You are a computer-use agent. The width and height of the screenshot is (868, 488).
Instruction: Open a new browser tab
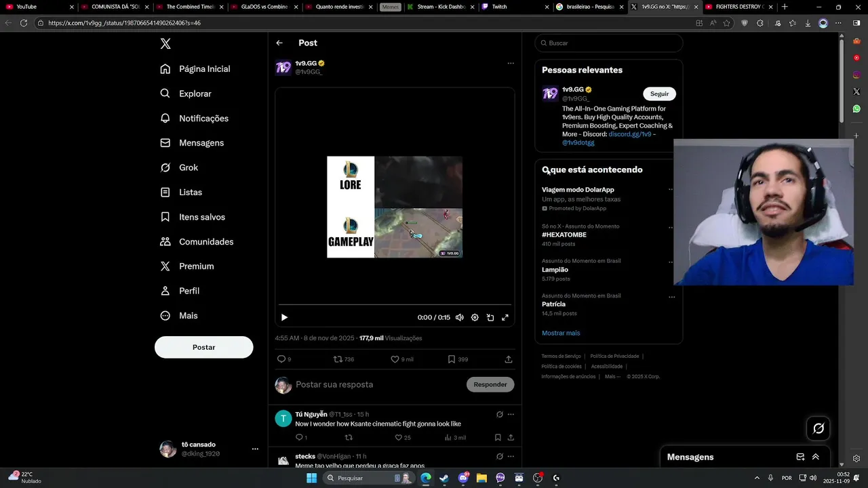[785, 7]
